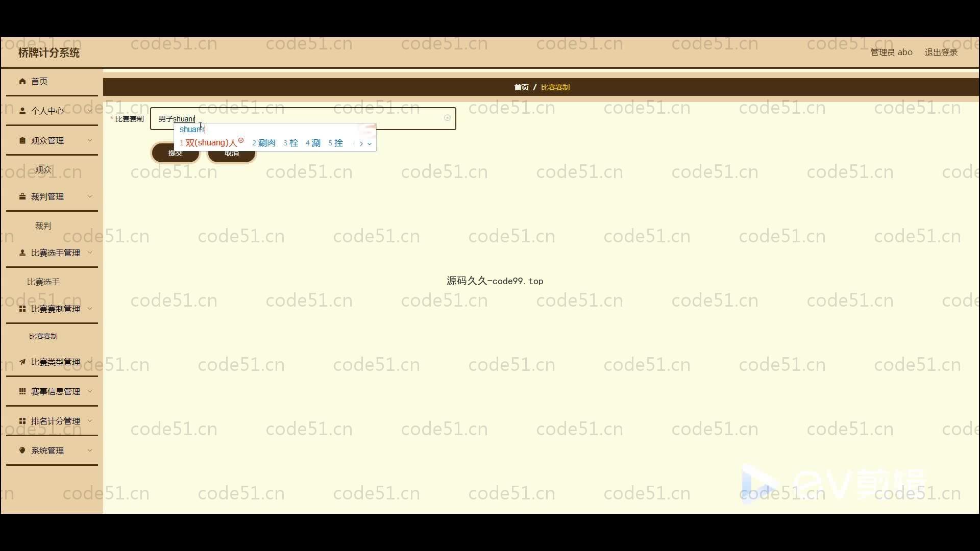Click the table icon beside 赛事信息管理
This screenshot has width=980, height=551.
tap(22, 391)
